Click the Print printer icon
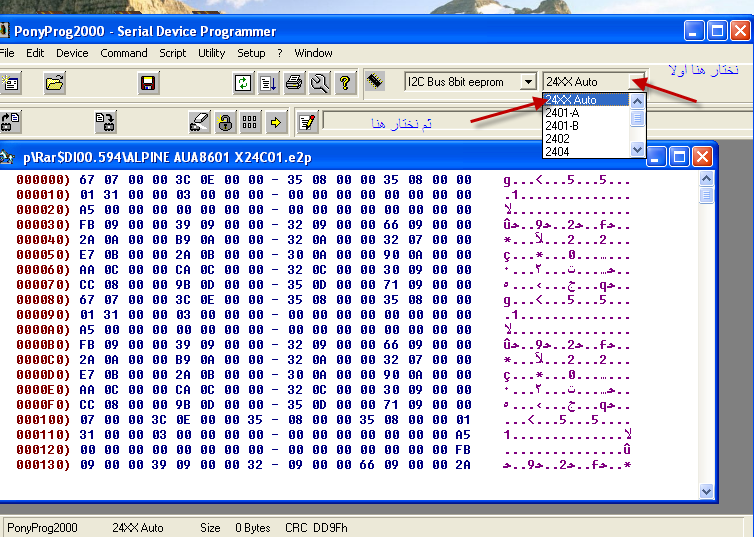754x537 pixels. [294, 83]
